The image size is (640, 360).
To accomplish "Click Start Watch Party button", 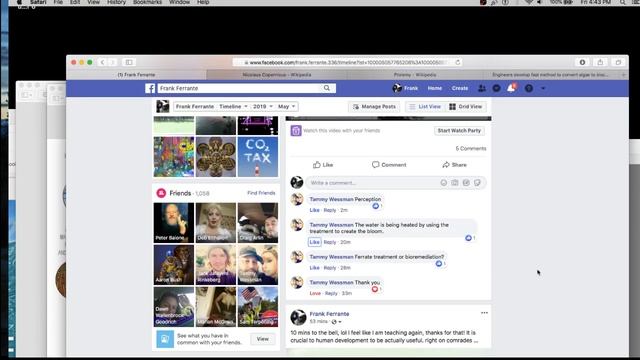I will coord(459,131).
